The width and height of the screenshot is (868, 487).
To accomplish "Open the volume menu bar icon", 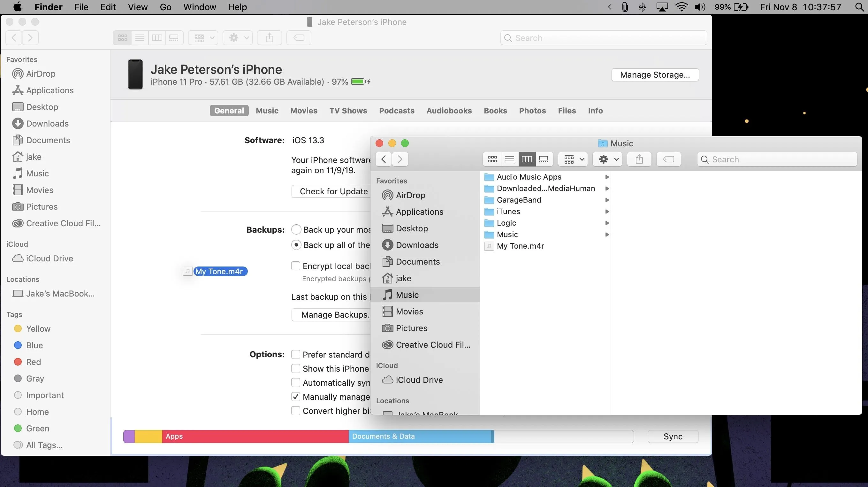I will 699,7.
